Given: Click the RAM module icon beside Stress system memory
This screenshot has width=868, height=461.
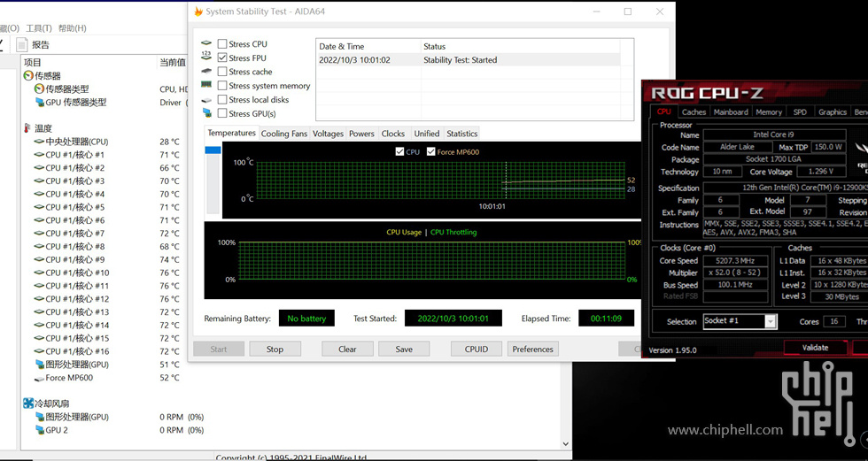Looking at the screenshot, I should (x=206, y=85).
